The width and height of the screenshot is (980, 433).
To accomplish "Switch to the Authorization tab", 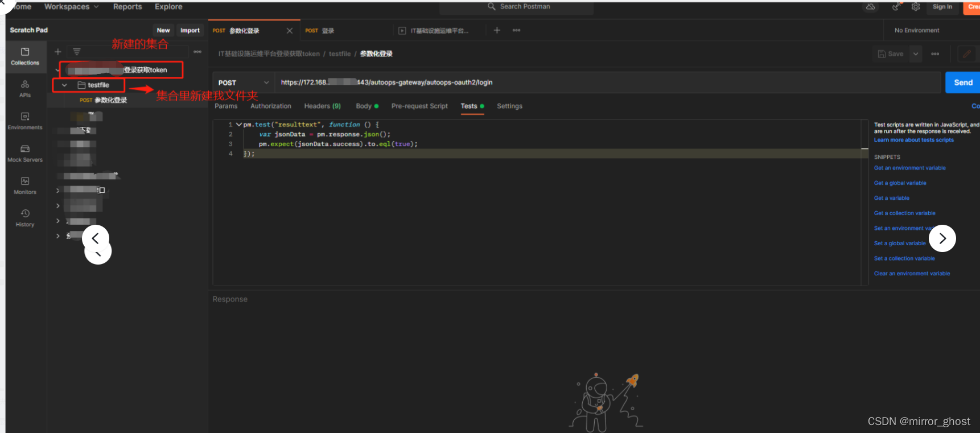I will coord(271,106).
